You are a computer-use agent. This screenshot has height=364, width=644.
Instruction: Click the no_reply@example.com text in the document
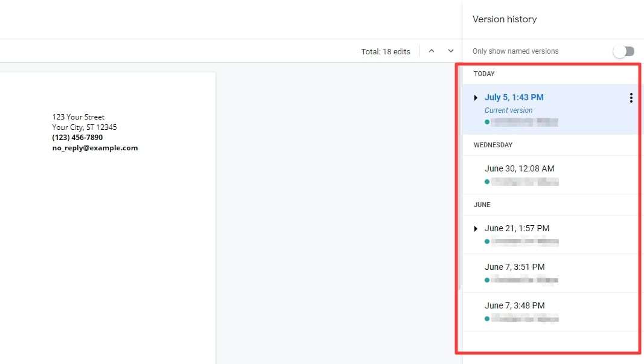click(x=95, y=147)
